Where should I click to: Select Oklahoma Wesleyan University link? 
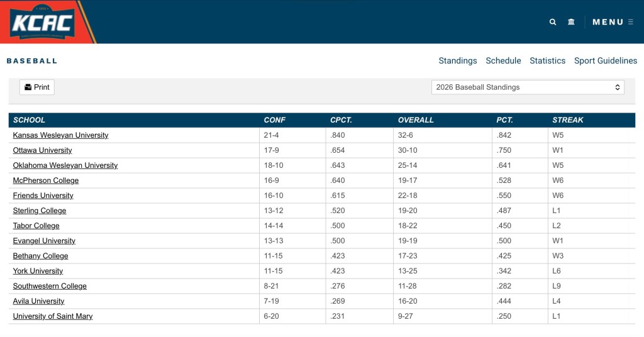(x=65, y=165)
